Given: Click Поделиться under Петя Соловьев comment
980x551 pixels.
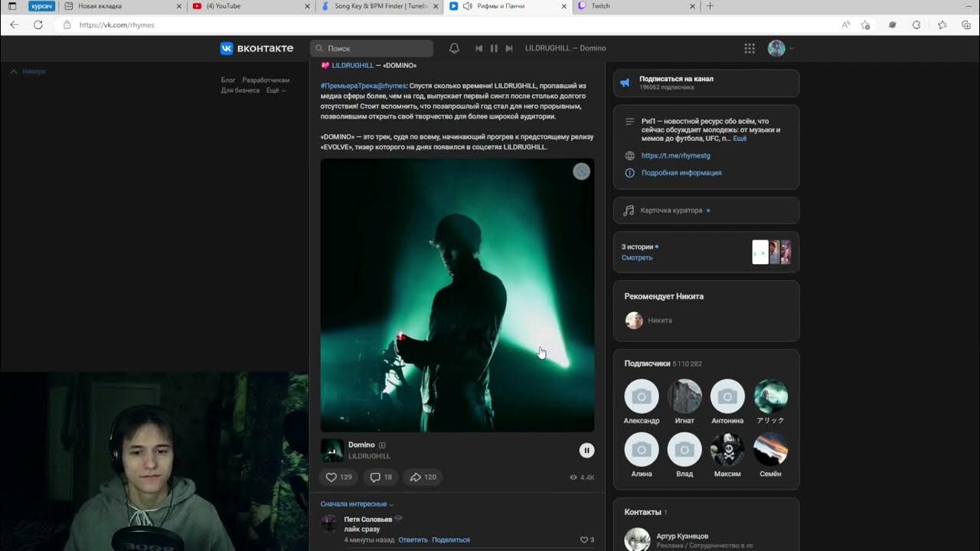Looking at the screenshot, I should point(451,540).
